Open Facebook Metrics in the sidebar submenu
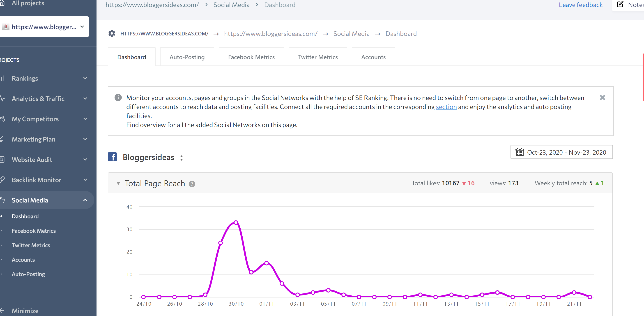 pyautogui.click(x=34, y=231)
